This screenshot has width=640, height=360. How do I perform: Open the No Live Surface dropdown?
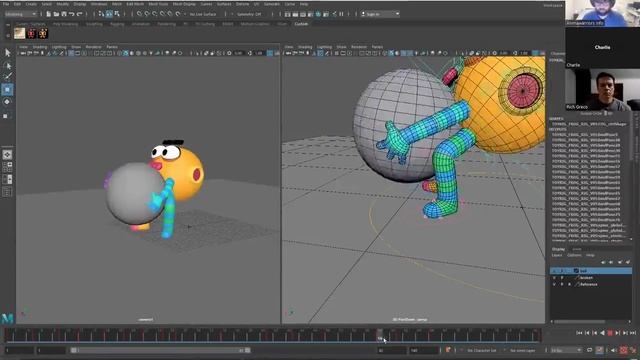point(203,14)
